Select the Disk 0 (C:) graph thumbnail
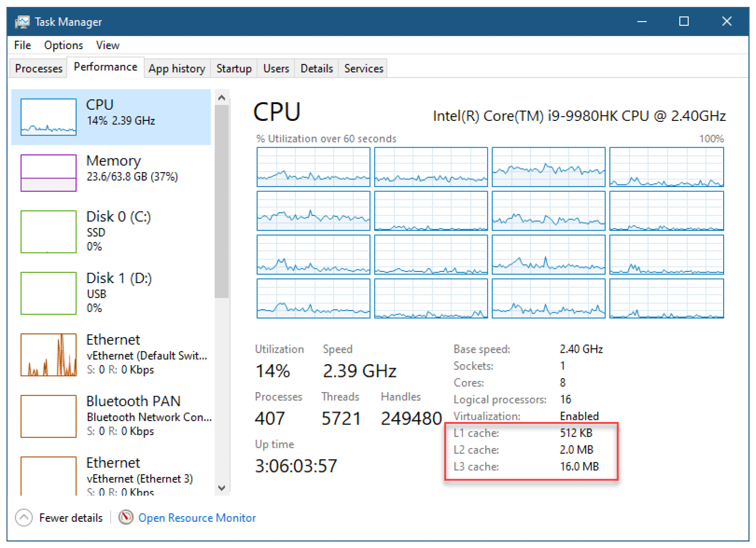 point(49,231)
